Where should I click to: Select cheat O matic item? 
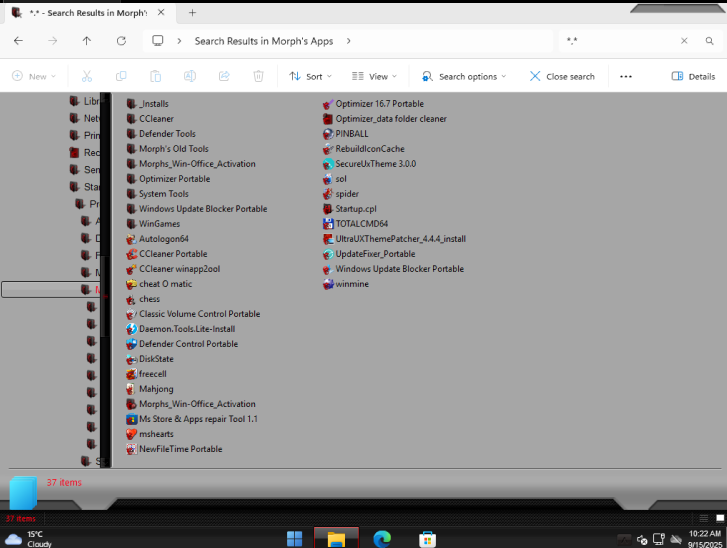(x=159, y=284)
